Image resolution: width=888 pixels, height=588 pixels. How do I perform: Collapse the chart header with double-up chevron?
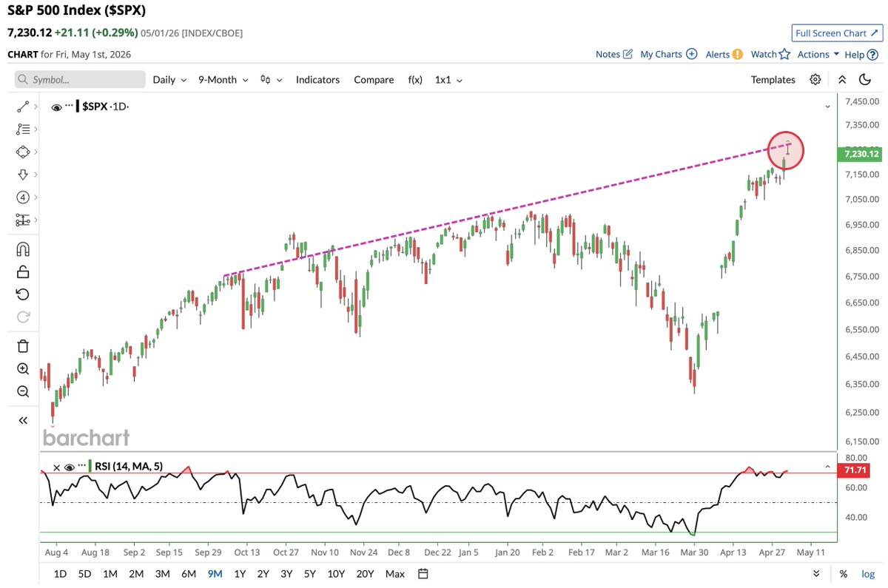point(842,80)
